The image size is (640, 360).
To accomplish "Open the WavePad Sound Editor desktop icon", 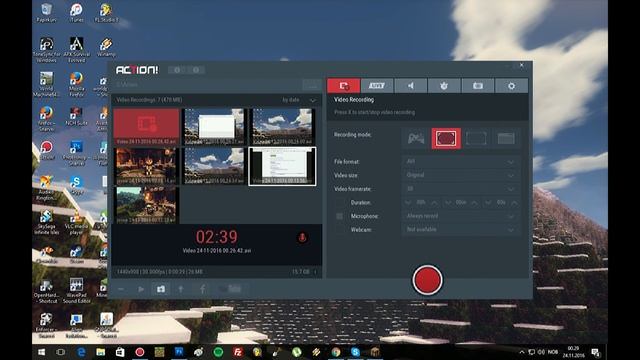I will tap(76, 291).
